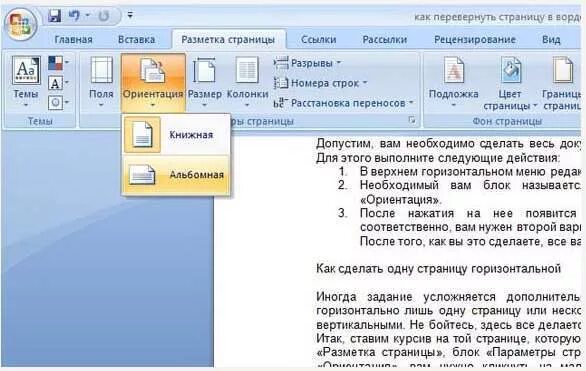Switch to the Главная tab

click(74, 40)
